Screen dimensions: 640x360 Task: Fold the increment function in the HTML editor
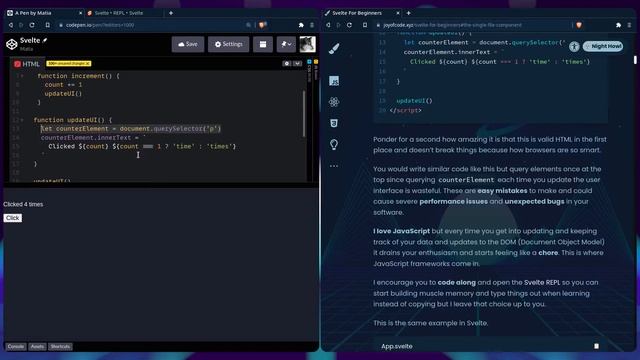pyautogui.click(x=22, y=76)
